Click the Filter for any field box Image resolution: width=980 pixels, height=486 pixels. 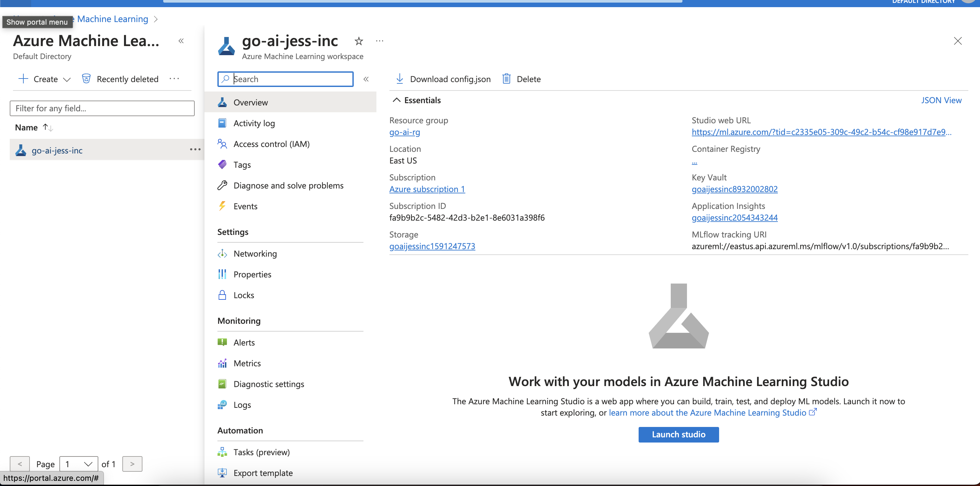[102, 108]
